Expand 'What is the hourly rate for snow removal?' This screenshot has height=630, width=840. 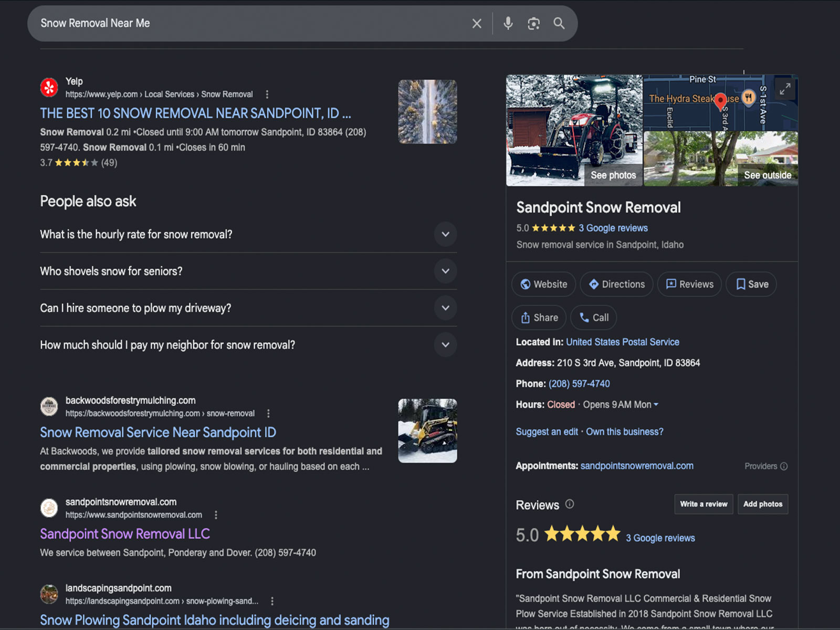coord(248,234)
